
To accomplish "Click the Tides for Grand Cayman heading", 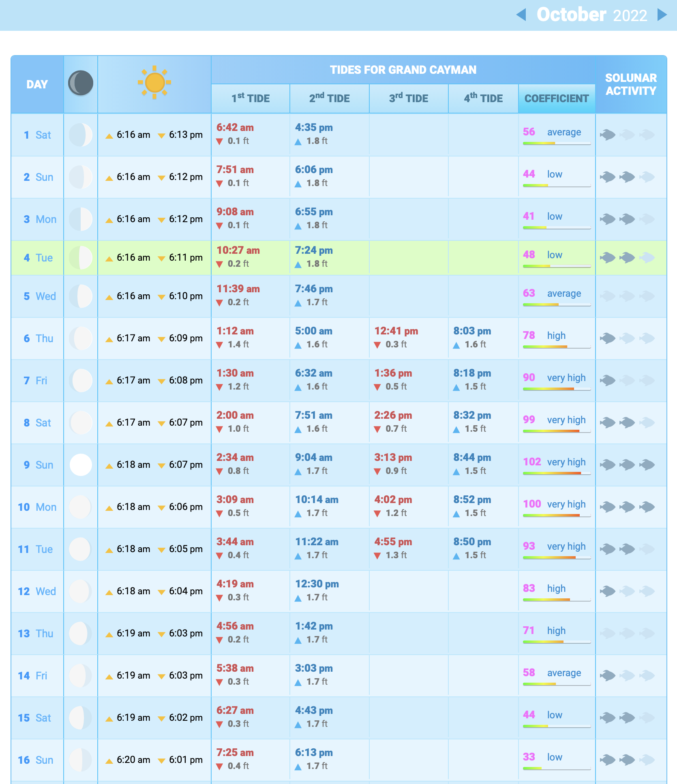I will click(x=403, y=70).
